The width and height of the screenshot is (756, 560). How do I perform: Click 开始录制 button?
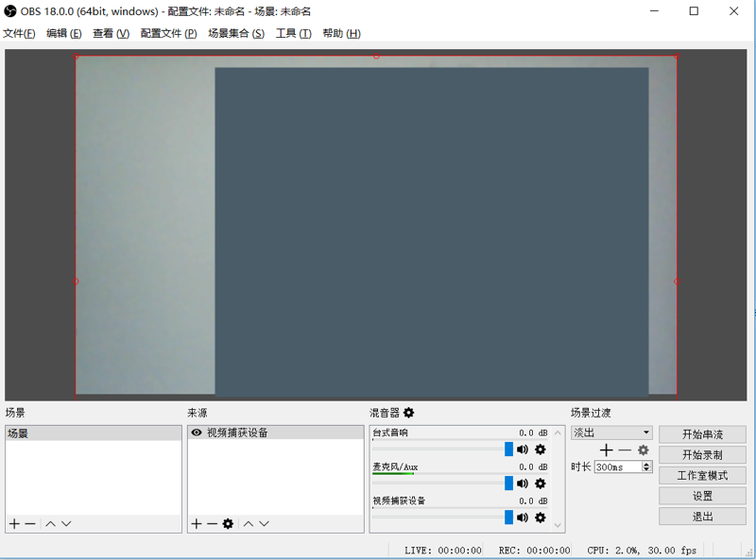(702, 455)
